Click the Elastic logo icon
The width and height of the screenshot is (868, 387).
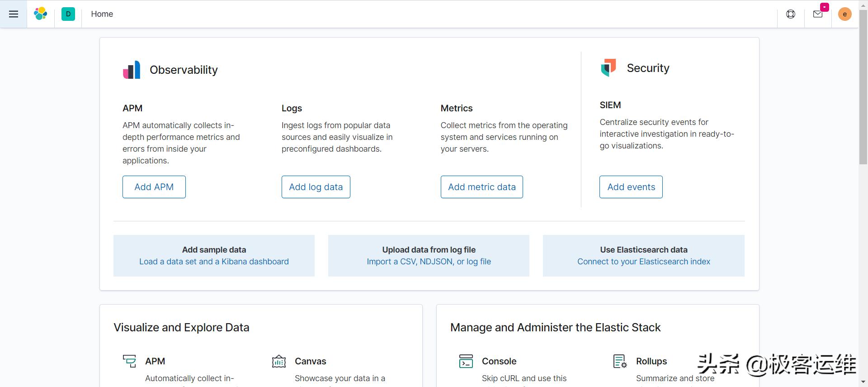point(41,14)
